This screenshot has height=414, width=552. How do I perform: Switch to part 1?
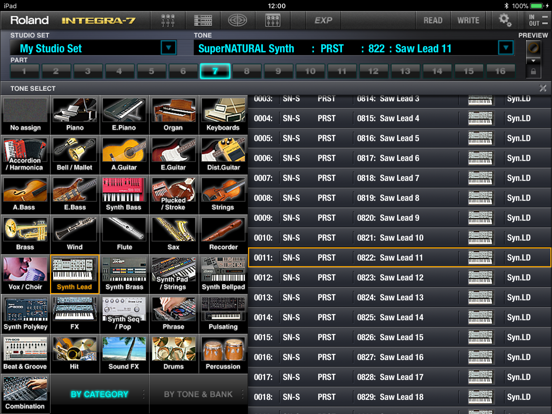(x=24, y=71)
